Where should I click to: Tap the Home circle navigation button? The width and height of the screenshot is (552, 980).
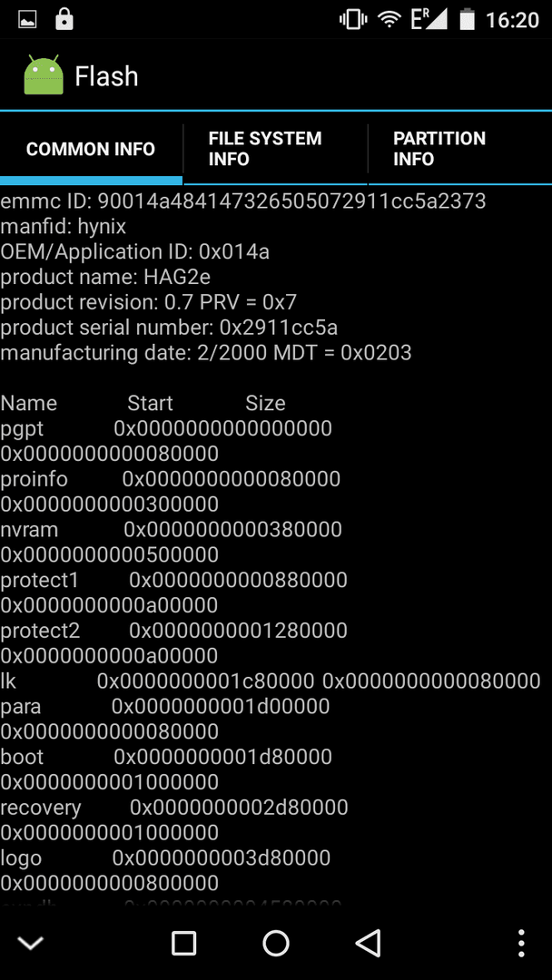point(276,943)
